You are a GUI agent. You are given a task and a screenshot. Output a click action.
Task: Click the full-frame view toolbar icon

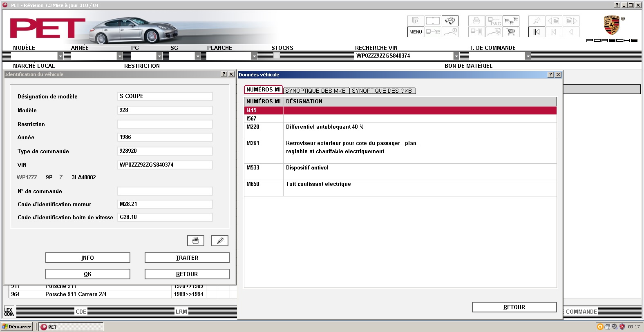[433, 21]
